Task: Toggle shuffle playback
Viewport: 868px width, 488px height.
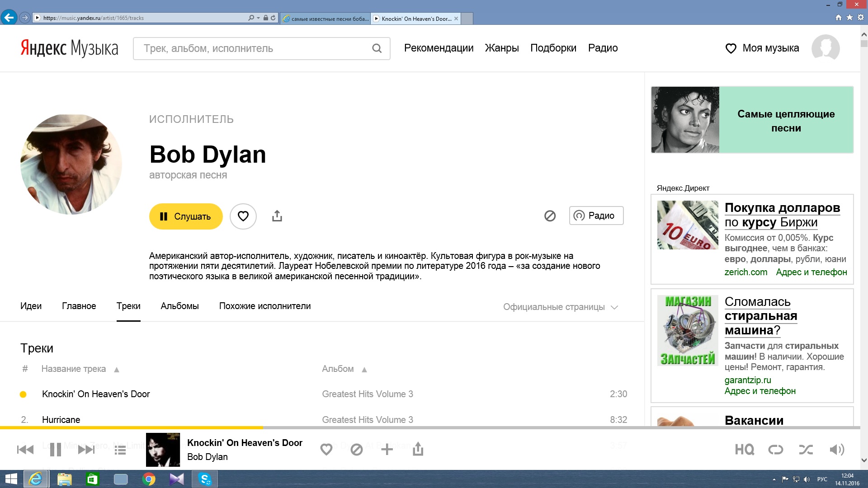Action: pyautogui.click(x=806, y=449)
